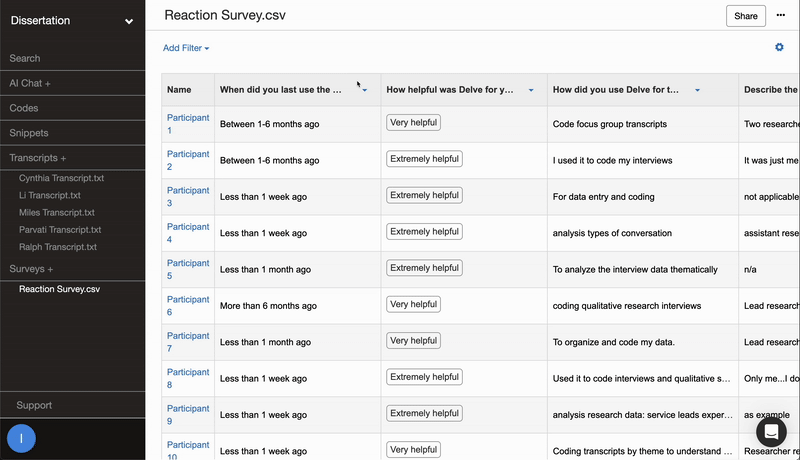800x460 pixels.
Task: Open the 'How helpful was Delve' column dropdown arrow
Action: point(531,90)
